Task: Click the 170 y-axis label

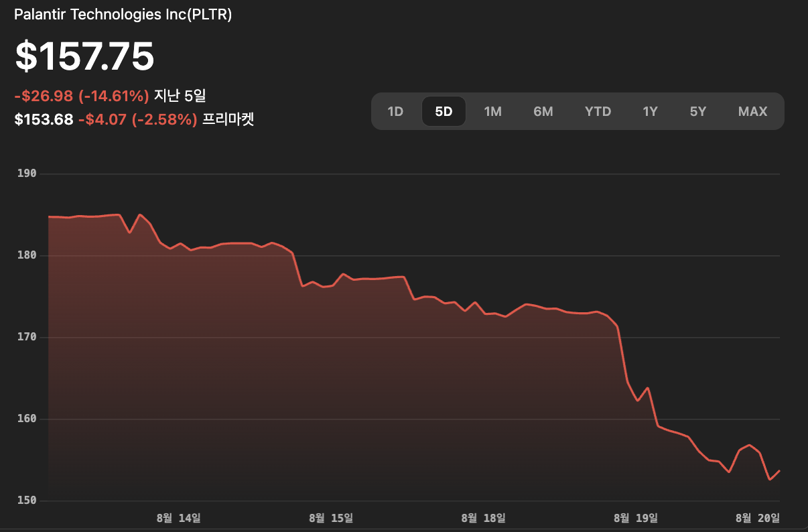Action: point(27,337)
